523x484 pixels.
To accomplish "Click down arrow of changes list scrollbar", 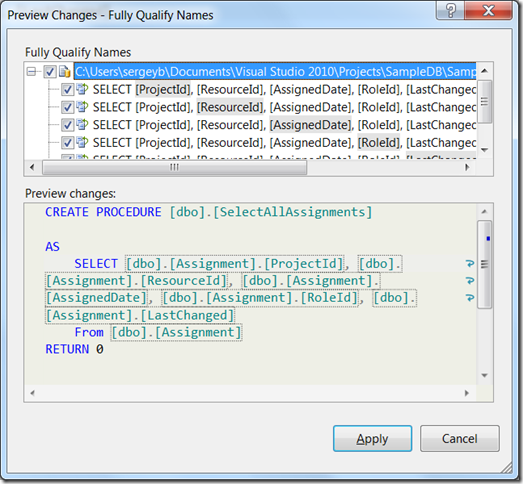I will 485,150.
